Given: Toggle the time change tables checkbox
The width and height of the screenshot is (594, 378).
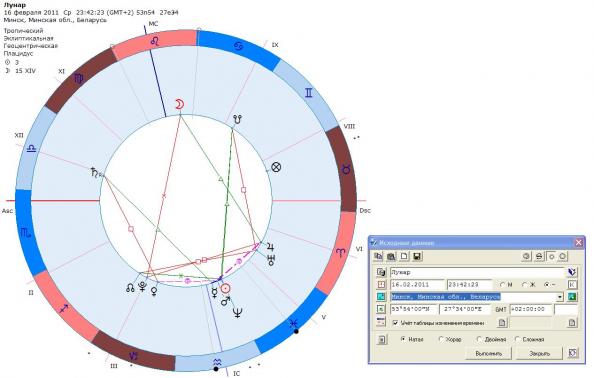Looking at the screenshot, I should click(395, 323).
